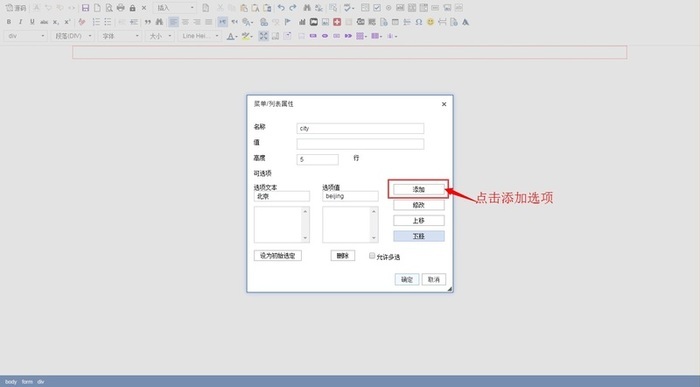Click the 选项值 field with beijing

point(350,196)
